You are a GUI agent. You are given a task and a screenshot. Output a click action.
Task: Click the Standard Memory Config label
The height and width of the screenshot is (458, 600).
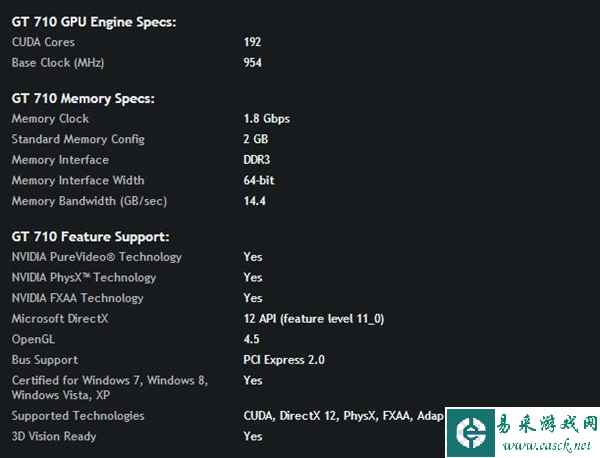78,139
